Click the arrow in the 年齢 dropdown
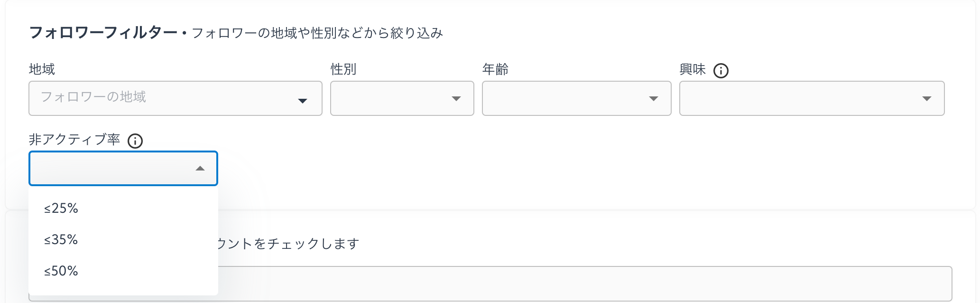The image size is (980, 303). 653,99
